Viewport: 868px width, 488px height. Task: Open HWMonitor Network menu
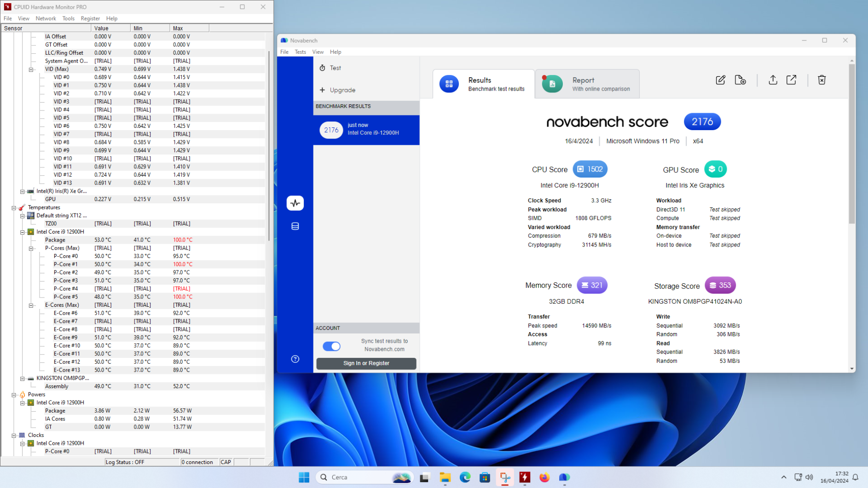point(46,18)
